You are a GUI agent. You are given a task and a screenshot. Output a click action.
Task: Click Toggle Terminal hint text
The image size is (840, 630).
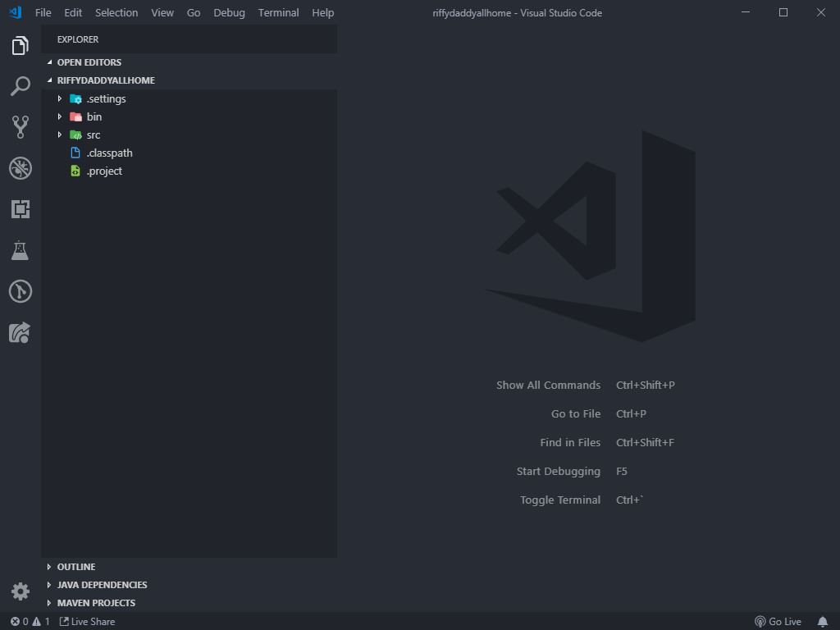click(559, 500)
